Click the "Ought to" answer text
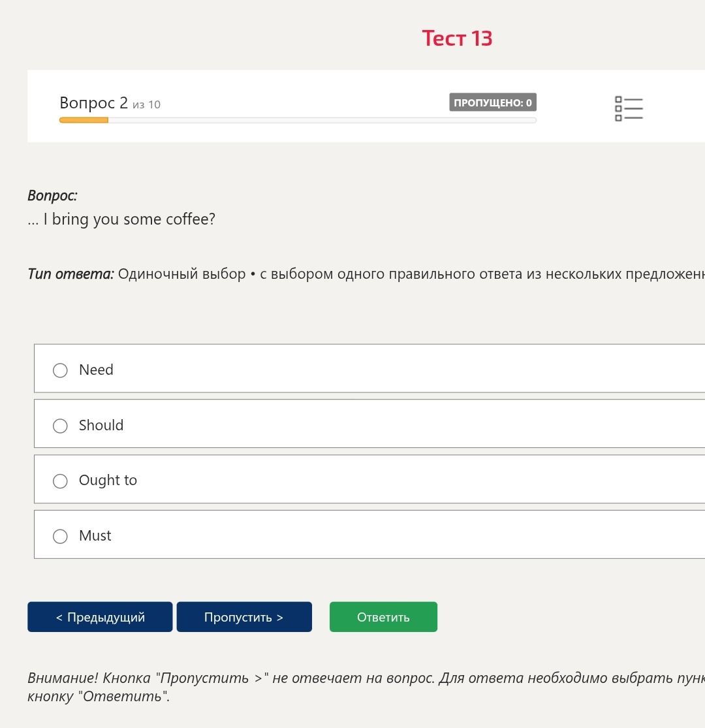 [x=108, y=481]
